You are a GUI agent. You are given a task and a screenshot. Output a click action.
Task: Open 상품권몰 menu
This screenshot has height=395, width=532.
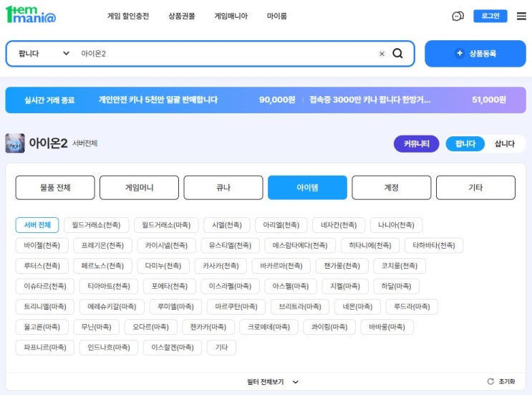click(x=182, y=16)
